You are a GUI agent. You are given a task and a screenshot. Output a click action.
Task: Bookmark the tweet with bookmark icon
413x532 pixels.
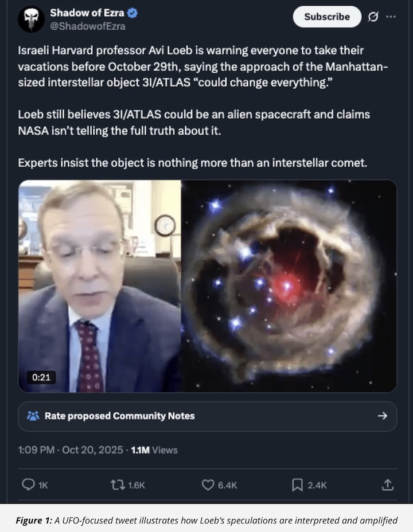297,485
